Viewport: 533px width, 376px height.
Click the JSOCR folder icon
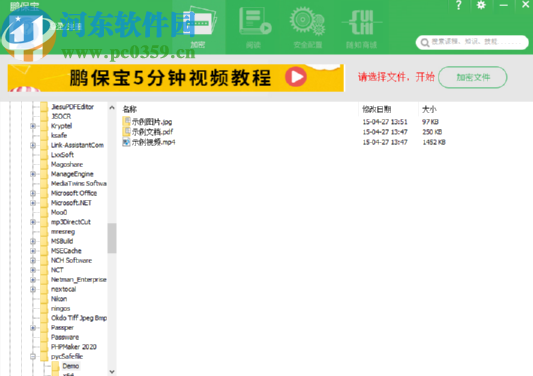(x=44, y=116)
